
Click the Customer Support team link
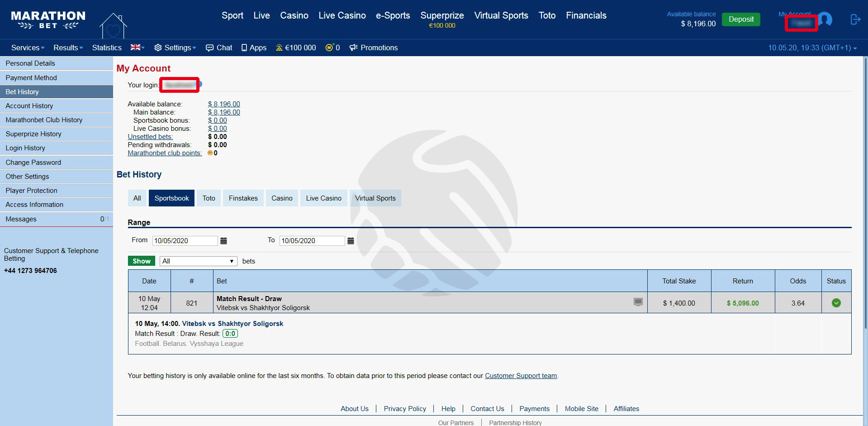point(521,376)
